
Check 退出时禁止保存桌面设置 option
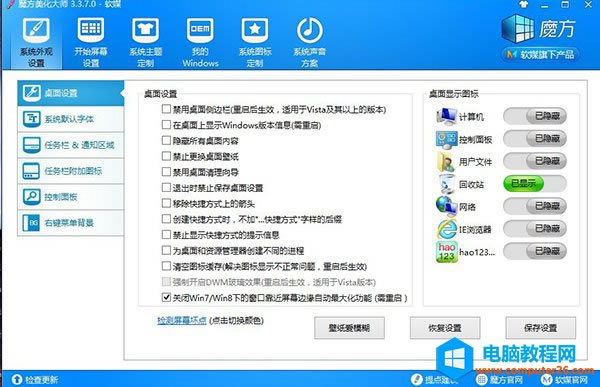pyautogui.click(x=166, y=188)
